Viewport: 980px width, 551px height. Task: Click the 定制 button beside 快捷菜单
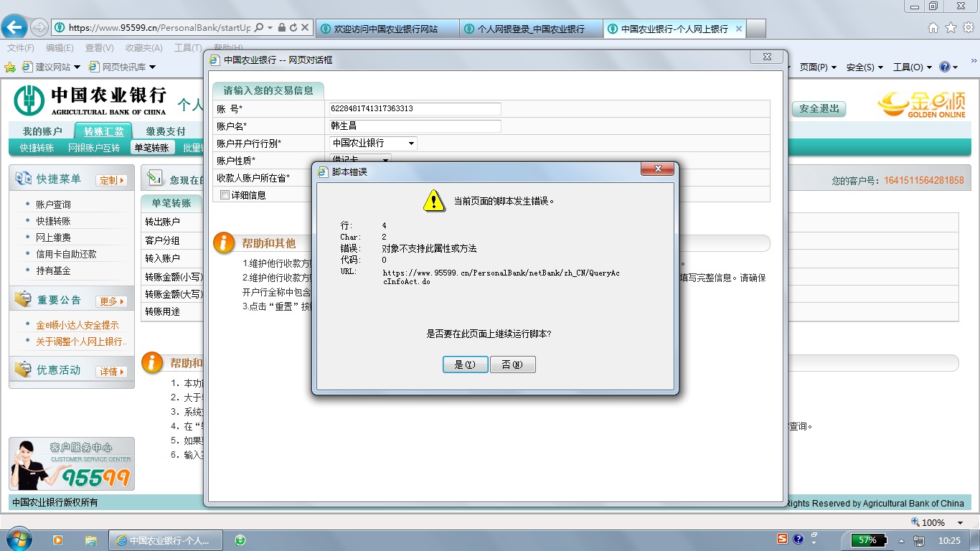pos(113,180)
